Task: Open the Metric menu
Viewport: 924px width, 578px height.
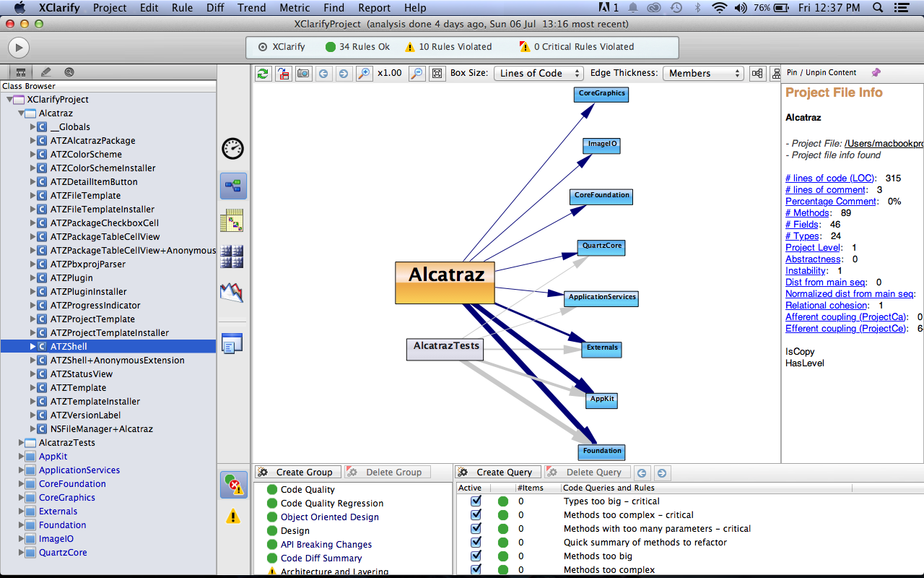Action: (295, 8)
